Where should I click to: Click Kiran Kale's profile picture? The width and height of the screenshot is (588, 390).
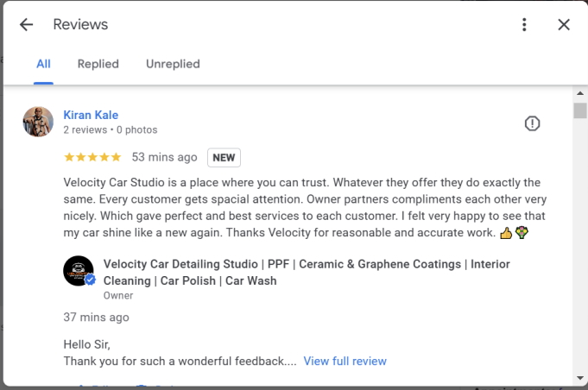(x=38, y=122)
